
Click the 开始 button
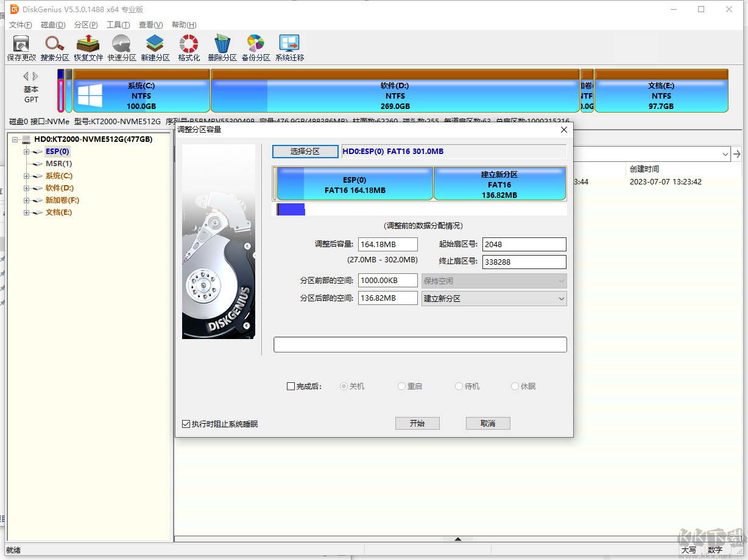(x=417, y=424)
